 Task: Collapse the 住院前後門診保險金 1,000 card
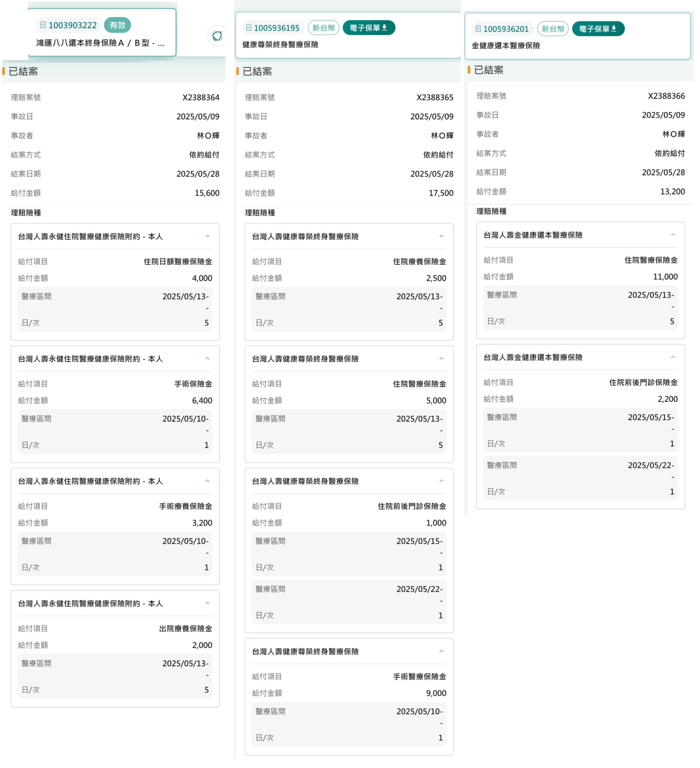(x=441, y=481)
